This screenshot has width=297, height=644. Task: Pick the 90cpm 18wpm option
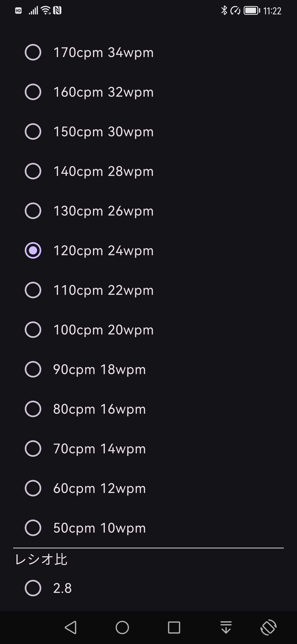33,369
